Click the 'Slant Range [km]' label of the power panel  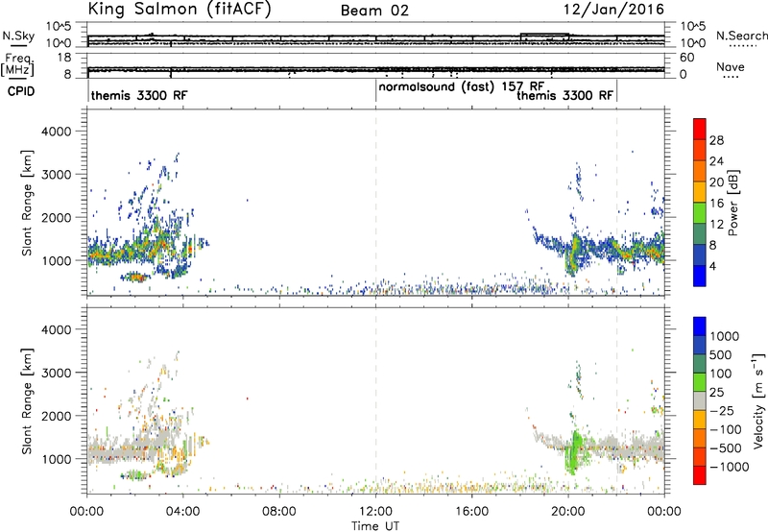point(27,203)
